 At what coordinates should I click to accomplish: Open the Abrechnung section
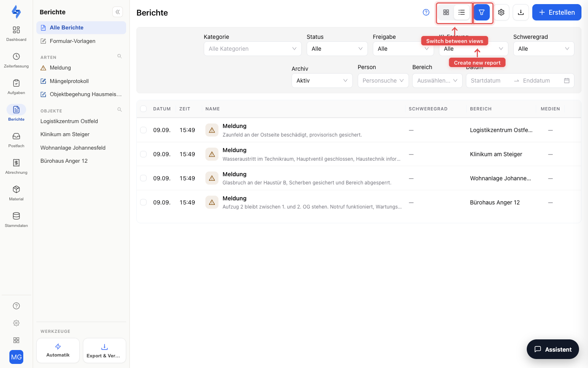[16, 166]
